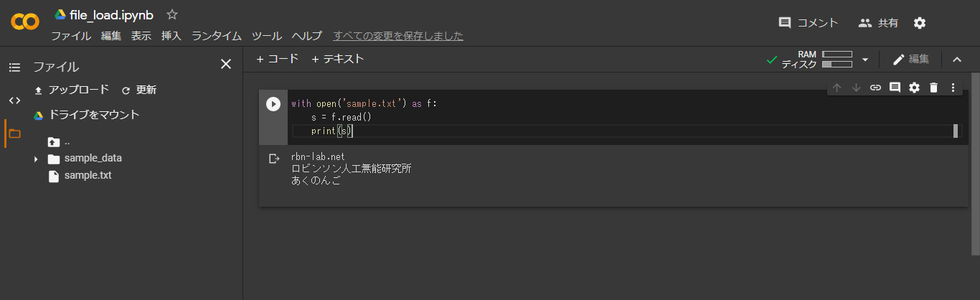Click the アップロード button

pos(72,90)
